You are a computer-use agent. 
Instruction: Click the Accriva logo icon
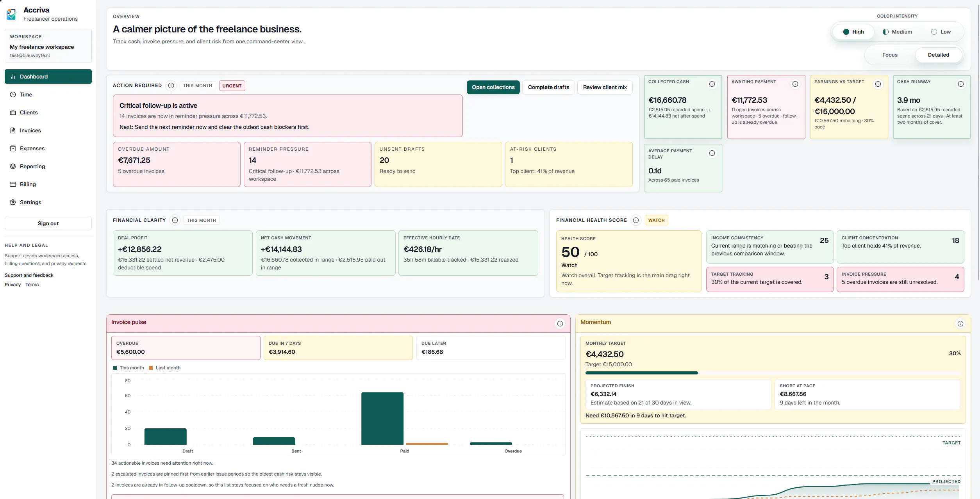(11, 14)
